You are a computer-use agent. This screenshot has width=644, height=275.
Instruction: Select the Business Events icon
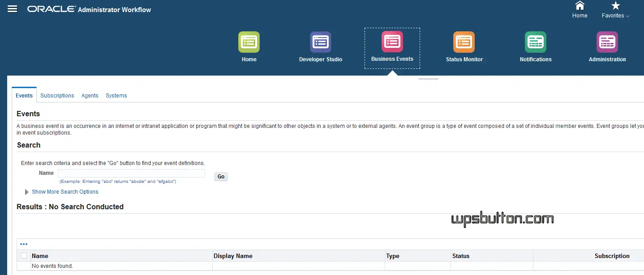tap(392, 42)
